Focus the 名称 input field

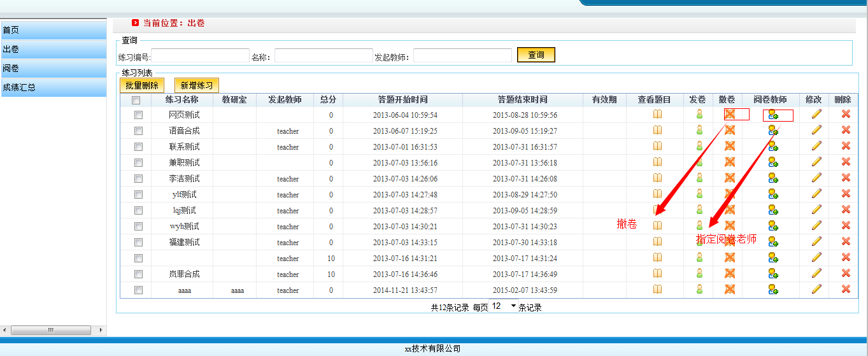324,56
